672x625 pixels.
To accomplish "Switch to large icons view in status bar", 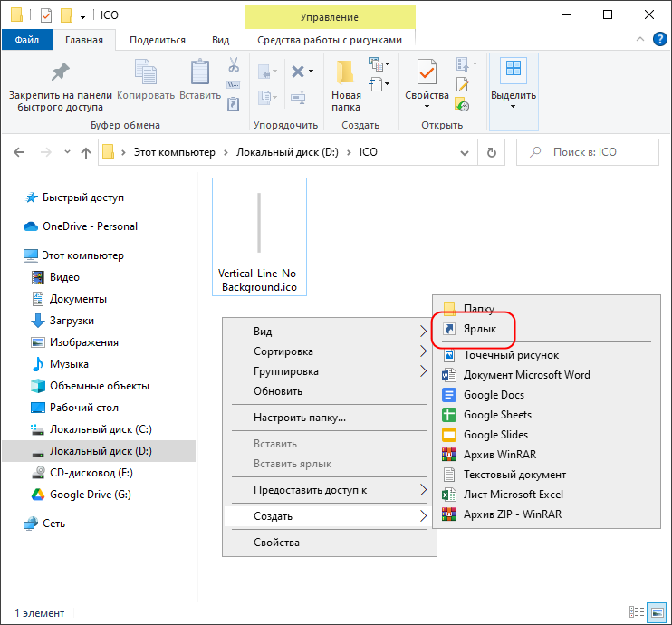I will click(x=657, y=612).
